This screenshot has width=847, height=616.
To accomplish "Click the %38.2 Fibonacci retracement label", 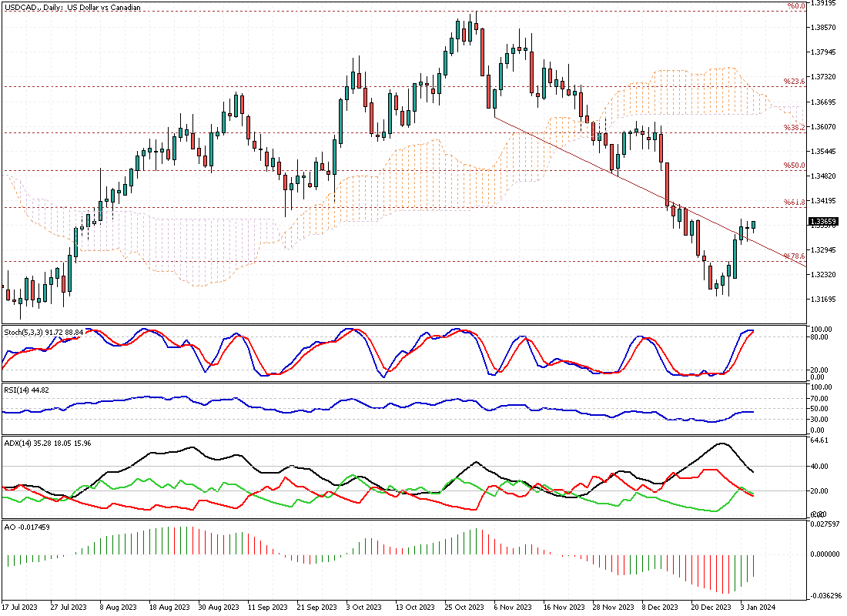I will [794, 127].
